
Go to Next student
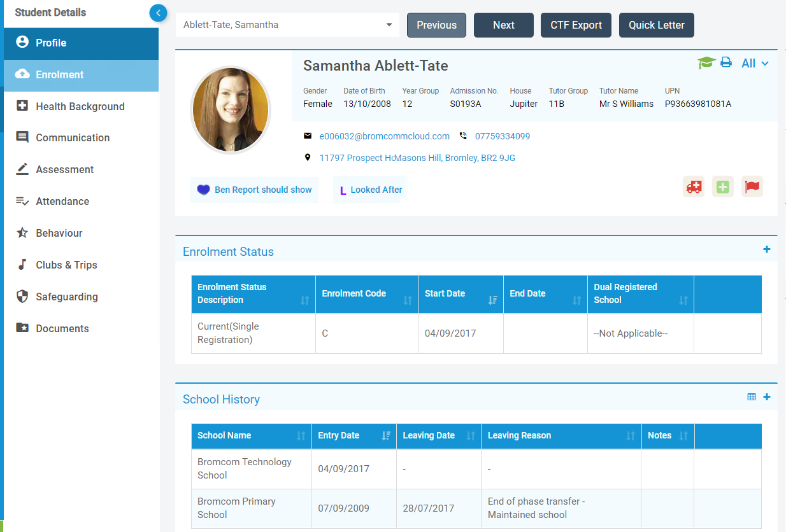pos(504,25)
